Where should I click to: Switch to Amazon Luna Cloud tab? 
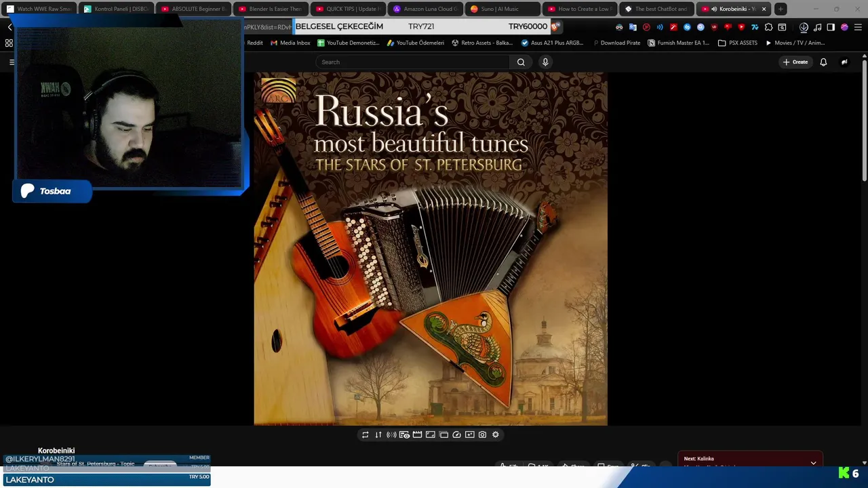pos(425,9)
